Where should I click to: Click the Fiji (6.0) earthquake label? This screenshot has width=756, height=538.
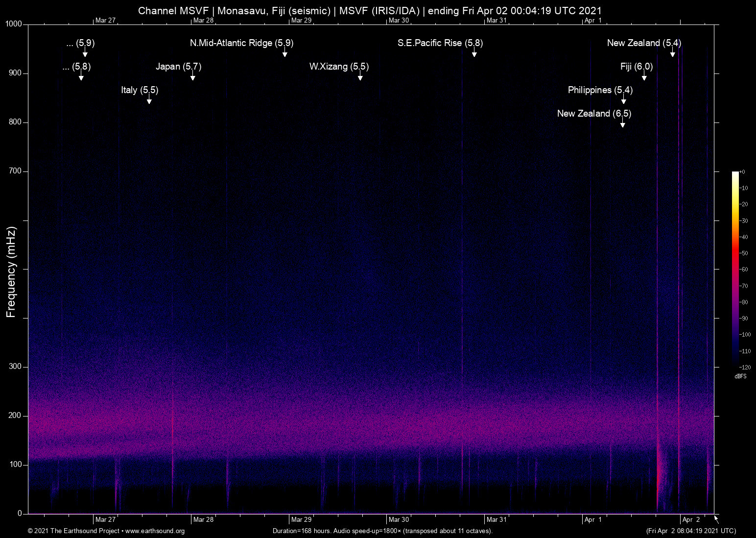tap(636, 67)
